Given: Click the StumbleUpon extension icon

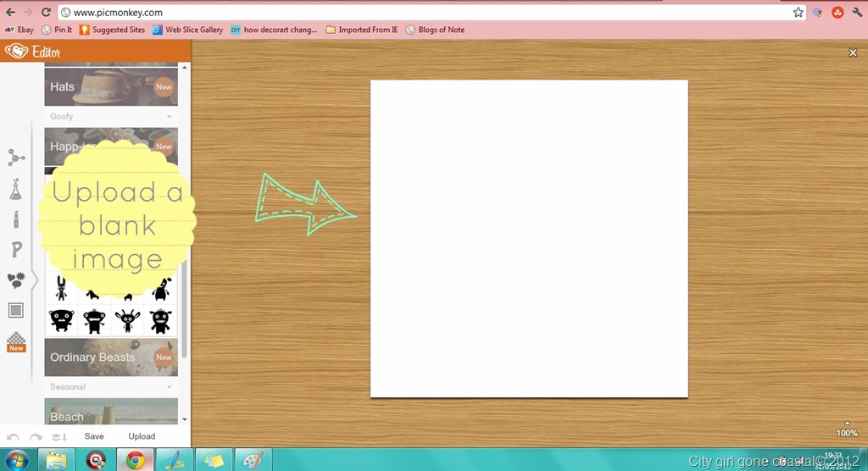Looking at the screenshot, I should (x=837, y=12).
